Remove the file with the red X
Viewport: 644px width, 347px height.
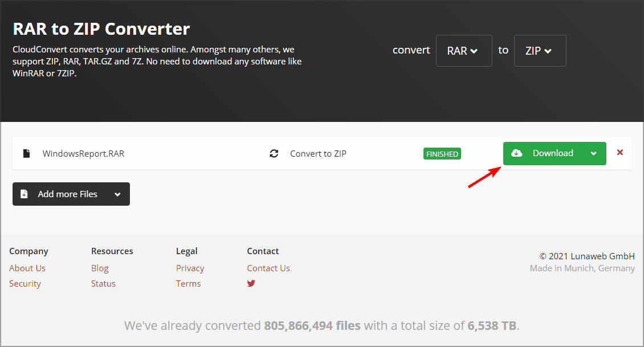(x=619, y=152)
